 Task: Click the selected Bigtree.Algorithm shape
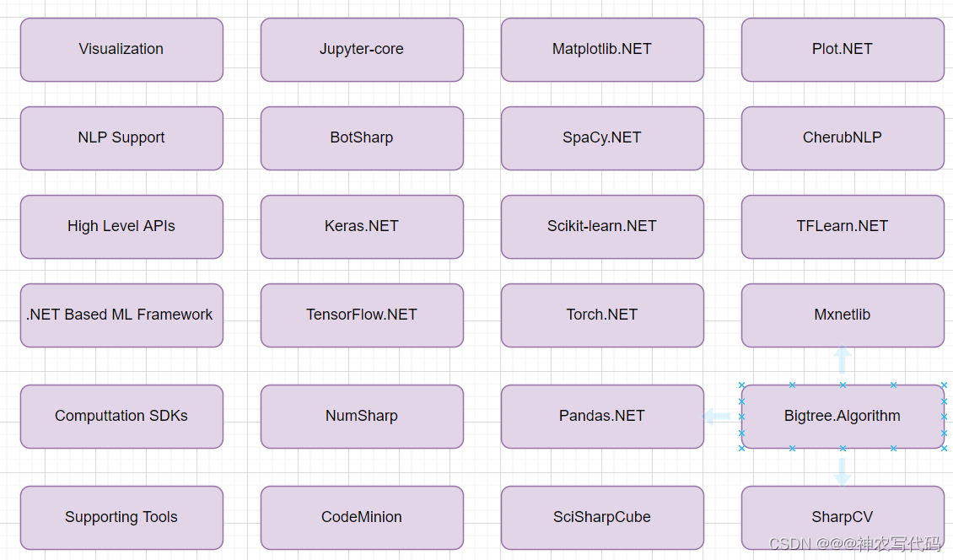843,417
